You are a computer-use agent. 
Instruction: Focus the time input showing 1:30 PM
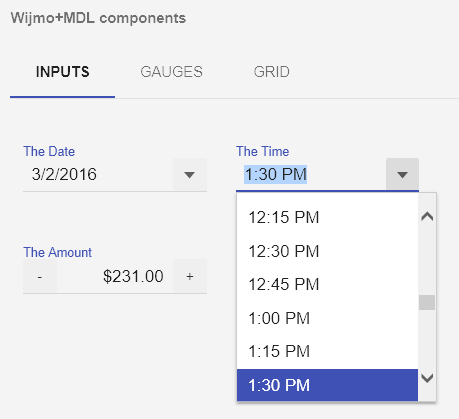coord(311,175)
